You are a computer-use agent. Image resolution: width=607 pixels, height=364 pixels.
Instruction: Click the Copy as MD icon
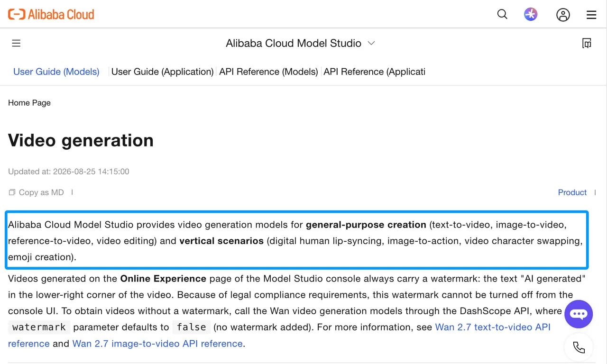(x=12, y=192)
